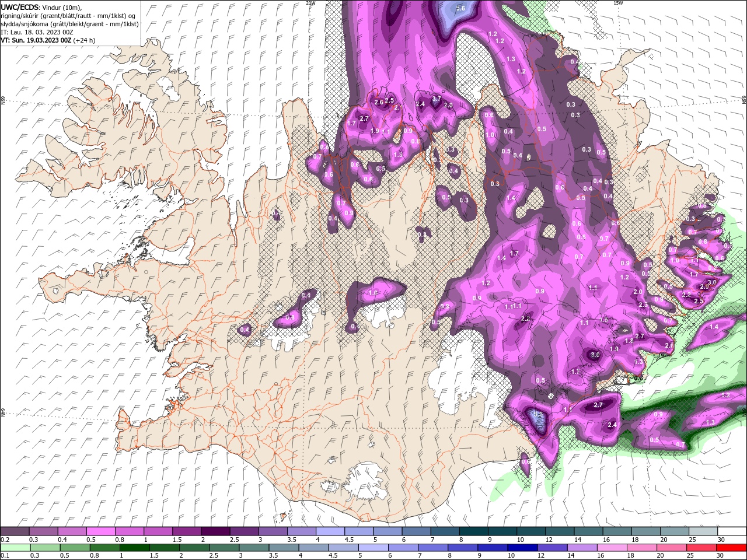The height and width of the screenshot is (560, 747).
Task: Select the 30 red swatch in lower rain legend
Action: 731,547
